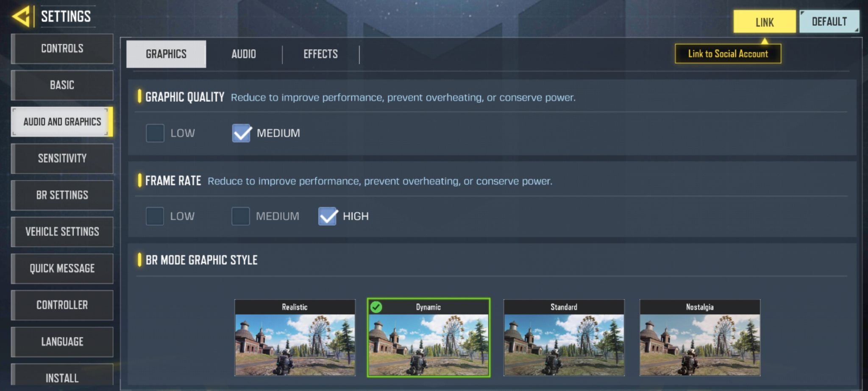Viewport: 868px width, 391px height.
Task: Switch to the Audio tab
Action: pyautogui.click(x=244, y=54)
